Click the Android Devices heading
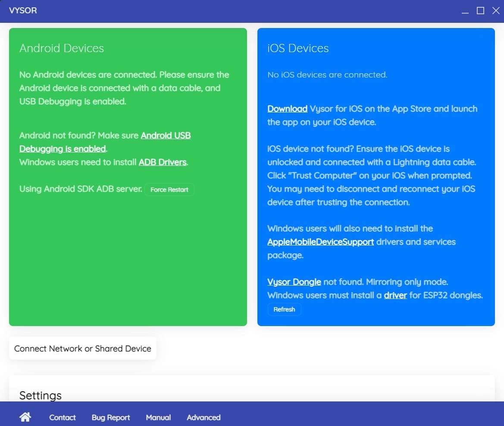This screenshot has height=426, width=504. click(61, 48)
